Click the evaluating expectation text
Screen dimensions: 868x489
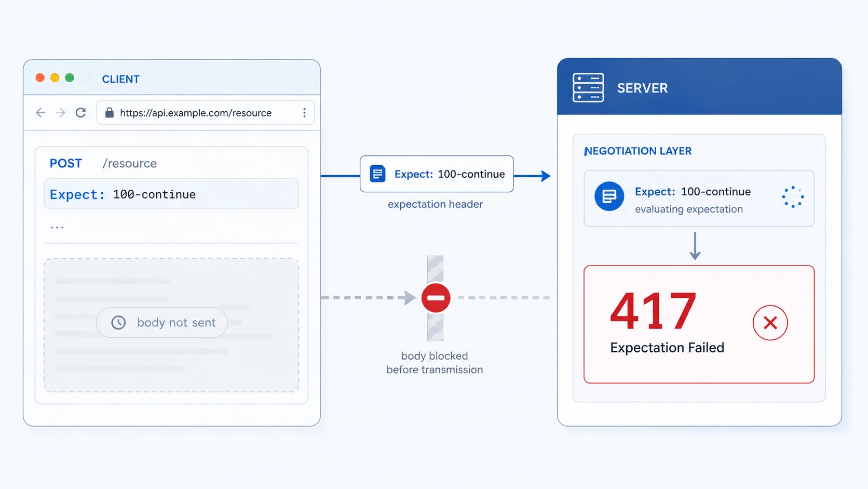(689, 209)
